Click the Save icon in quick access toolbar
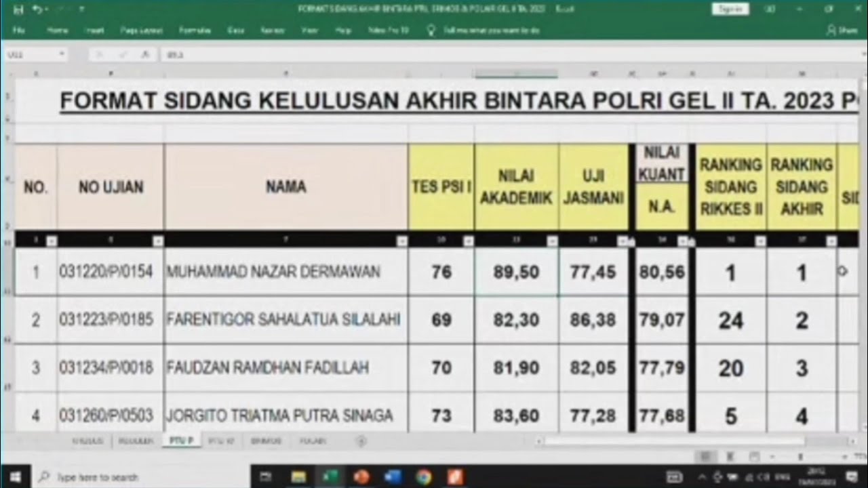Viewport: 868px width, 488px height. (18, 9)
